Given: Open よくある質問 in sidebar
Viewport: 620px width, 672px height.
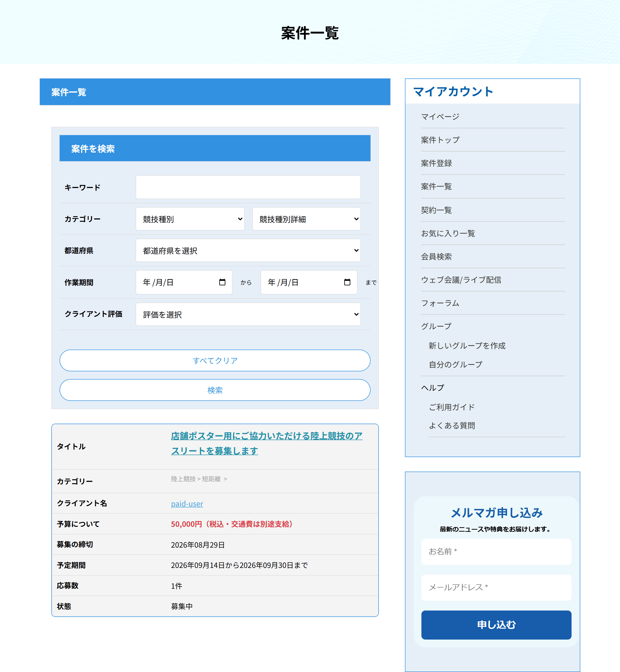Looking at the screenshot, I should pos(452,425).
